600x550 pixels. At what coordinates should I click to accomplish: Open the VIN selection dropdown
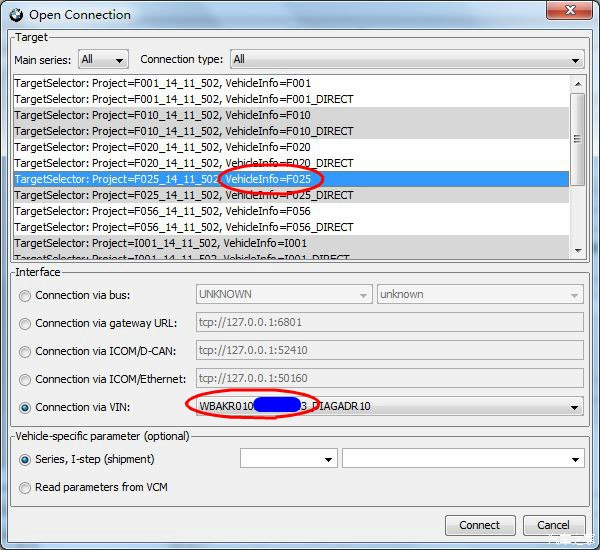click(574, 407)
